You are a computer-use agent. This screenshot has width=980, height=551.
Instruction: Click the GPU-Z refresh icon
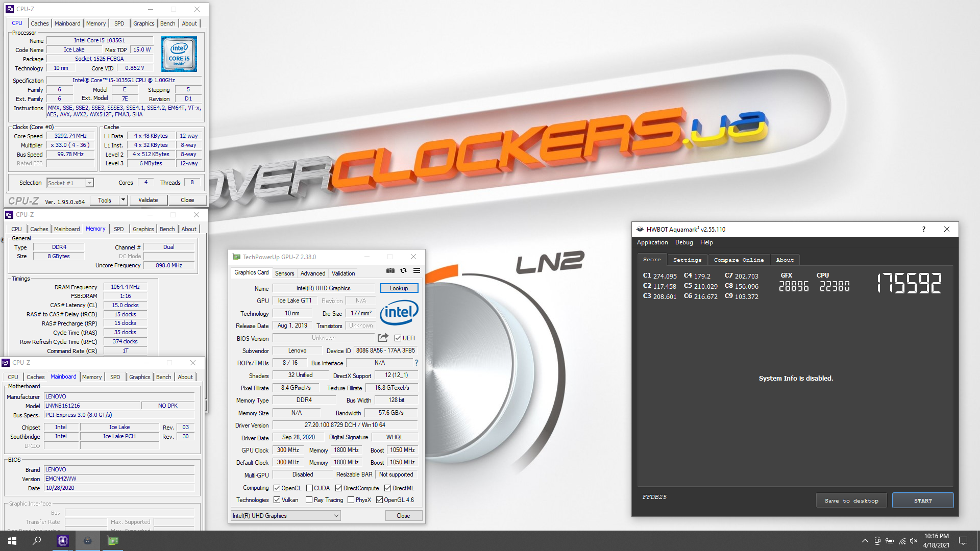tap(403, 270)
